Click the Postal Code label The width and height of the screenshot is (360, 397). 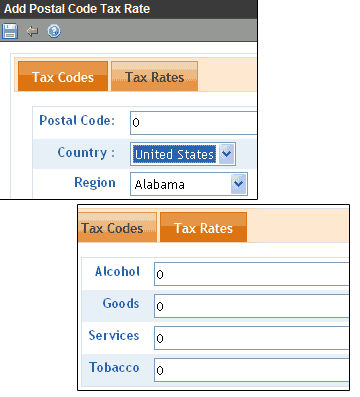77,121
